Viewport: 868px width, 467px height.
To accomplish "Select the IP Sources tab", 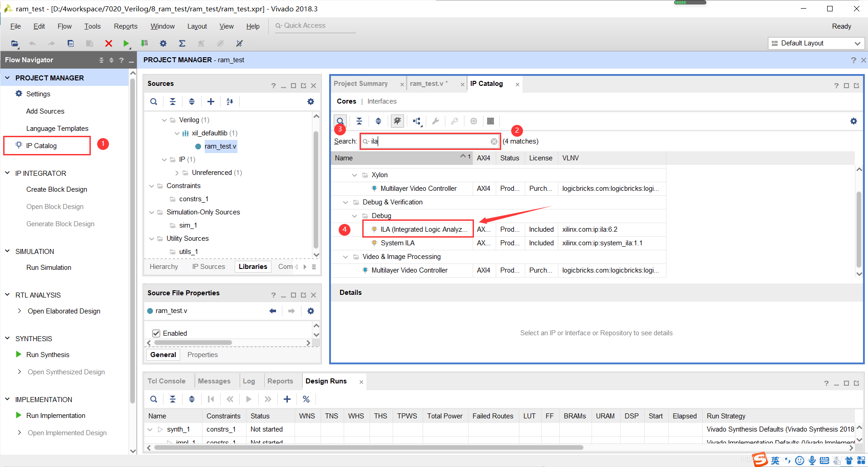I will point(208,267).
